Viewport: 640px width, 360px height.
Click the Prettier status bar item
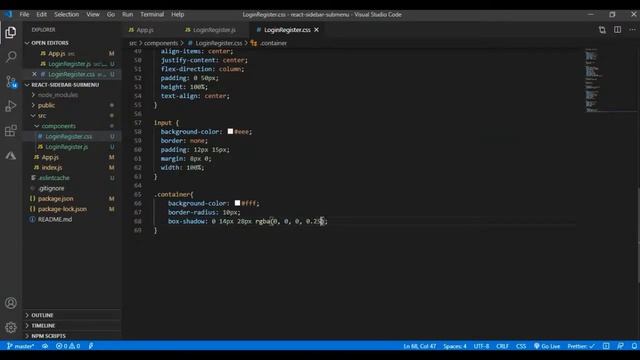[x=581, y=346]
